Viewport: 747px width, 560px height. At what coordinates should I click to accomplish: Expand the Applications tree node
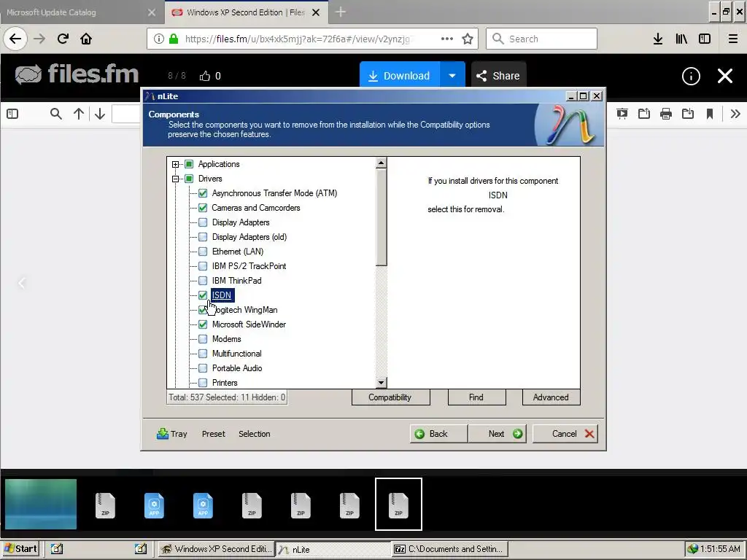[x=175, y=164]
